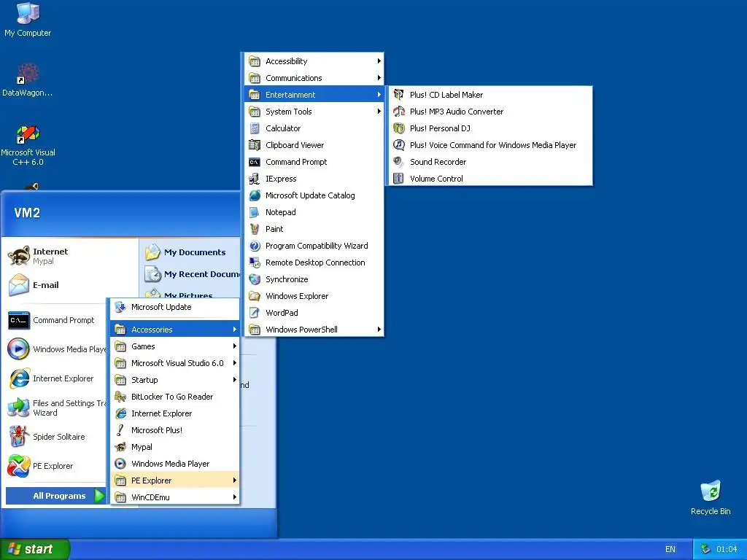Click the system tray network icon
Viewport: 747px width, 560px height.
pyautogui.click(x=705, y=549)
